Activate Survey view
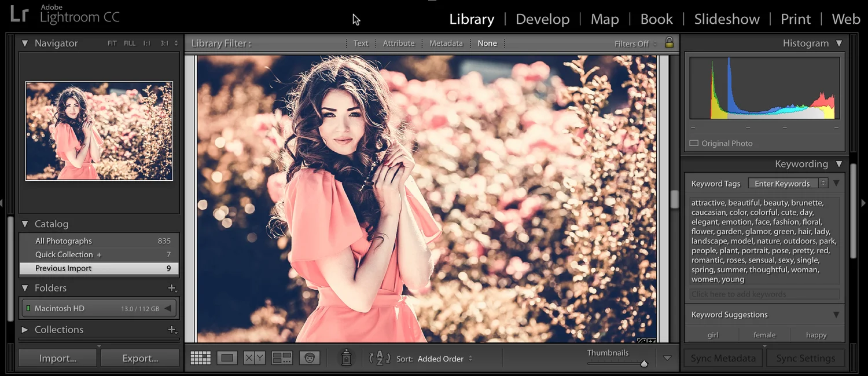Screen dimensions: 868x376 coord(281,357)
